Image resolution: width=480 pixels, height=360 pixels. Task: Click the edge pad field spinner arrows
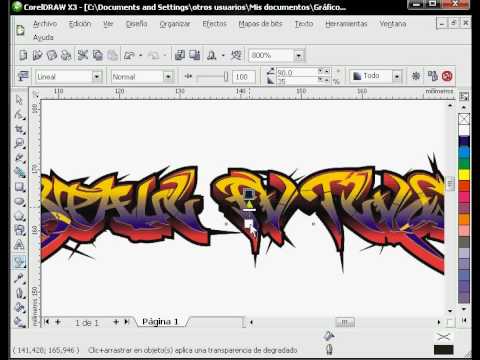coord(324,80)
